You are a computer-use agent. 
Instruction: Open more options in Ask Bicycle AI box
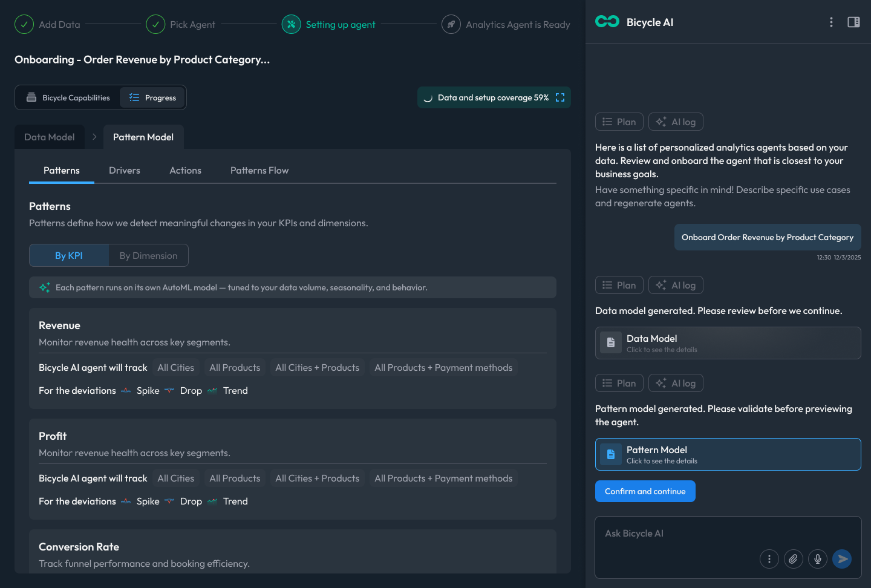point(769,559)
